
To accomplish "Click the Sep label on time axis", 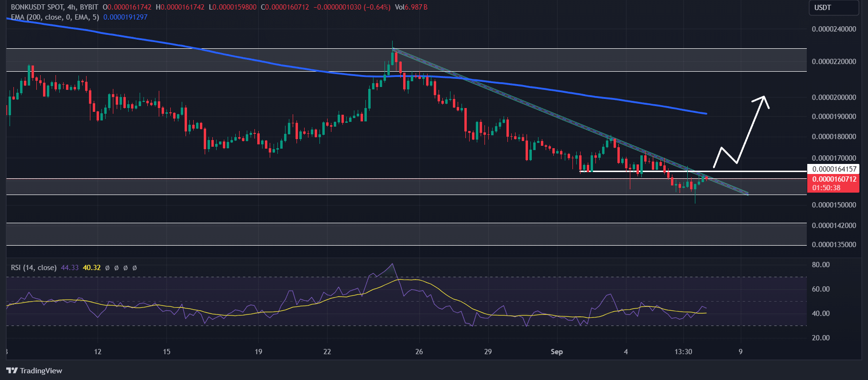I will [x=557, y=352].
